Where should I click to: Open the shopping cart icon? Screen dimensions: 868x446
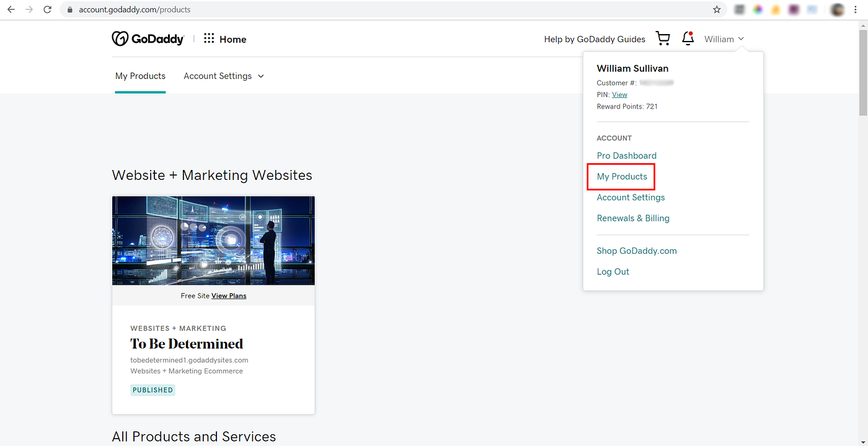click(x=663, y=39)
